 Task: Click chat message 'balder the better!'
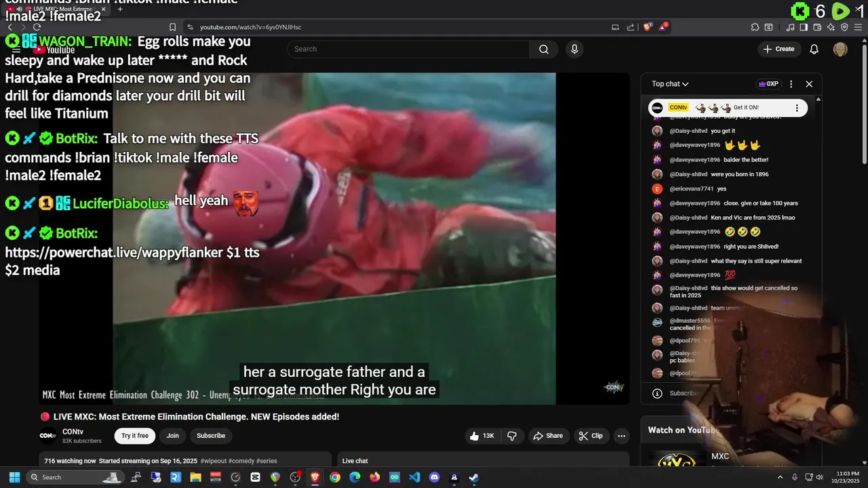click(746, 160)
